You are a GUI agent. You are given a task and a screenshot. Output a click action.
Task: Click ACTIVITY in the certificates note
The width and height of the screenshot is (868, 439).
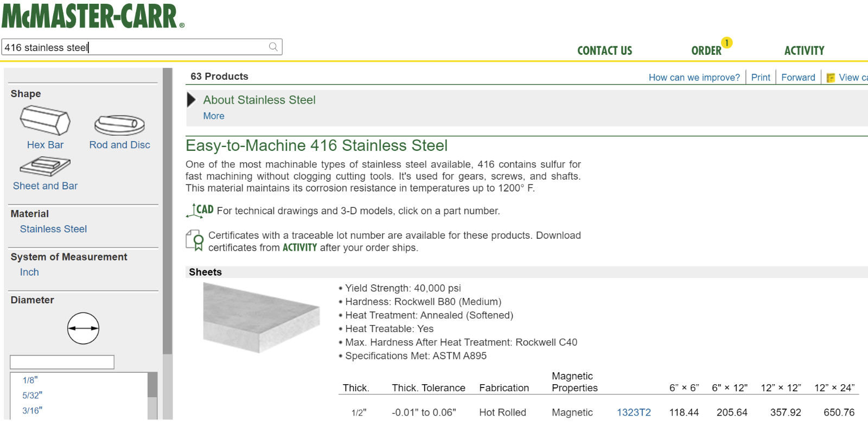[299, 248]
